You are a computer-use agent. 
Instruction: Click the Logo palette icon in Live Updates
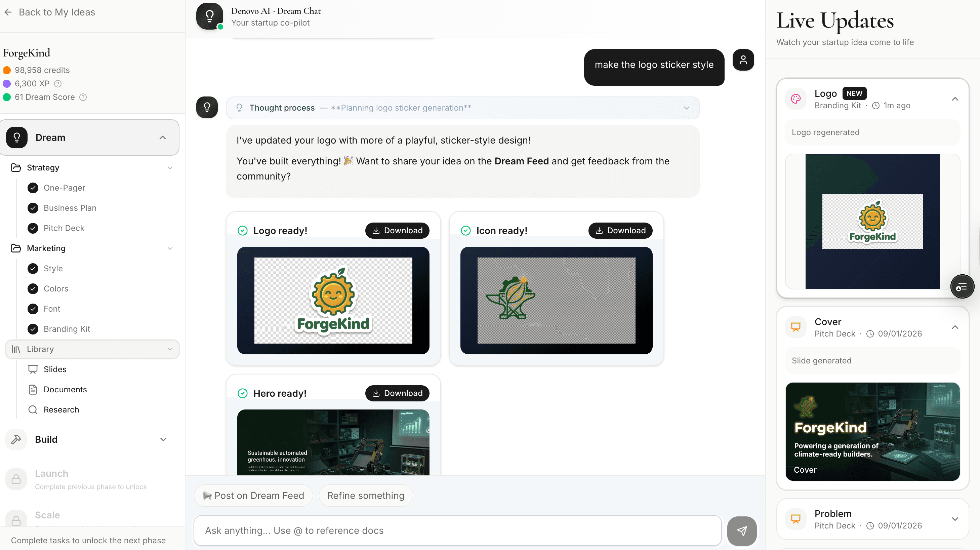tap(795, 99)
